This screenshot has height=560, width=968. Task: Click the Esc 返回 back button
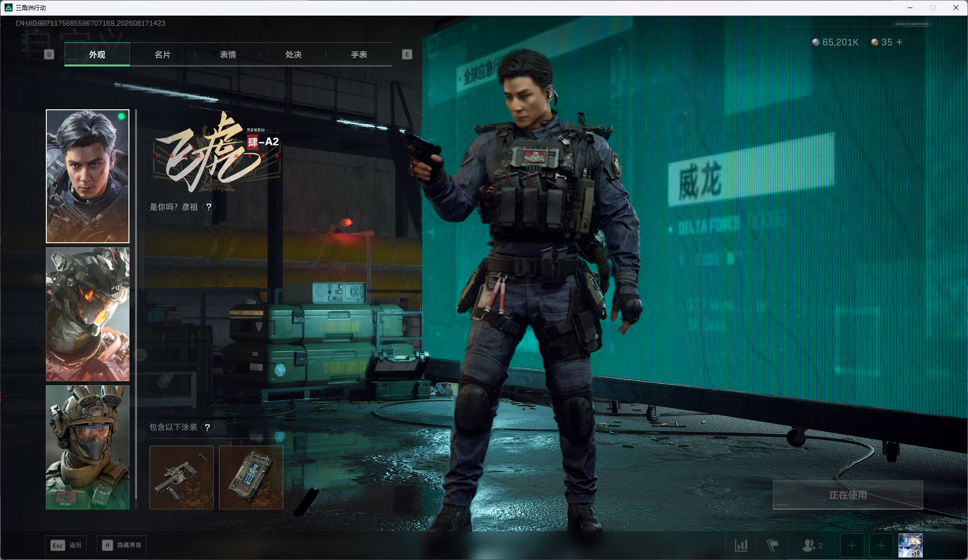tap(66, 545)
